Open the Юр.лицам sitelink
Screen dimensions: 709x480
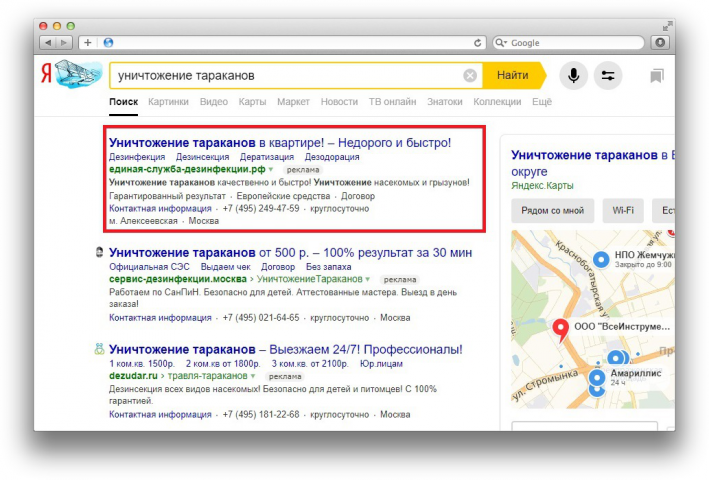coord(381,363)
